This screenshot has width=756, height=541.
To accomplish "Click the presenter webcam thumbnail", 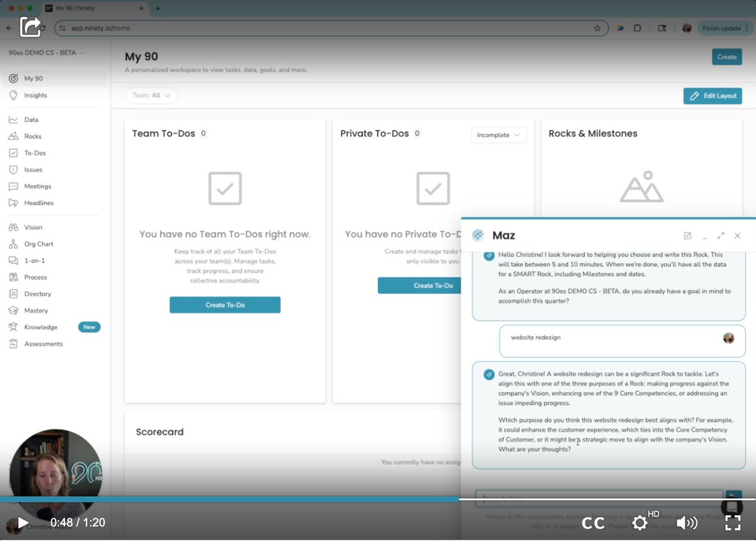I will (x=56, y=475).
